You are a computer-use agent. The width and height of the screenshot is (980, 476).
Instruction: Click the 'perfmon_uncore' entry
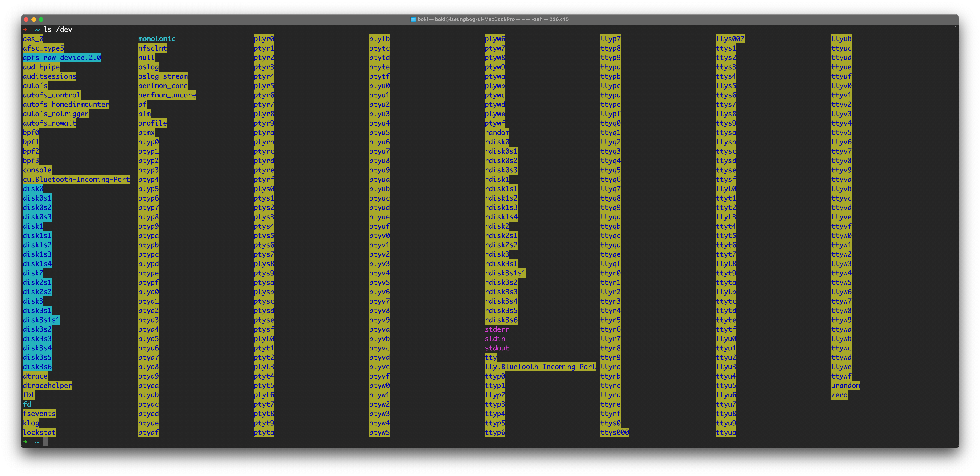[167, 95]
